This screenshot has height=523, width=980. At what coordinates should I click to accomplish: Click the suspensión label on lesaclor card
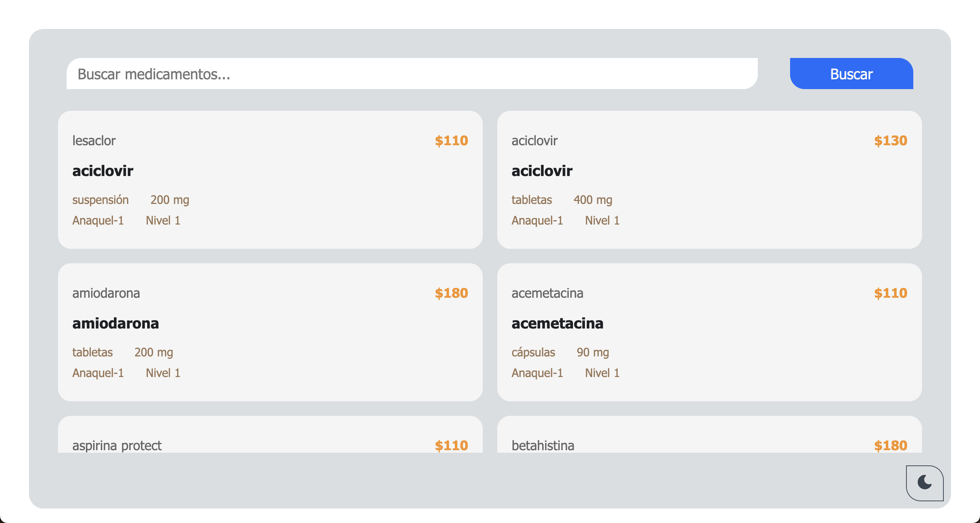click(x=100, y=200)
